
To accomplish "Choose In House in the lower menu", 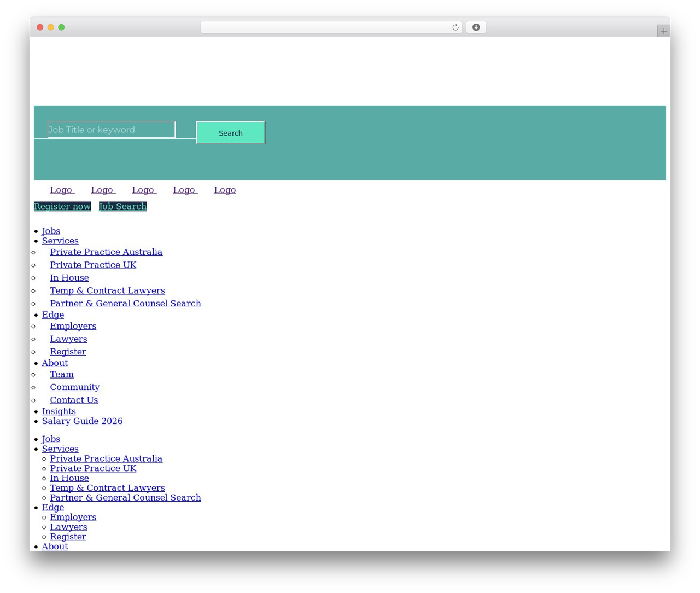I will click(69, 478).
